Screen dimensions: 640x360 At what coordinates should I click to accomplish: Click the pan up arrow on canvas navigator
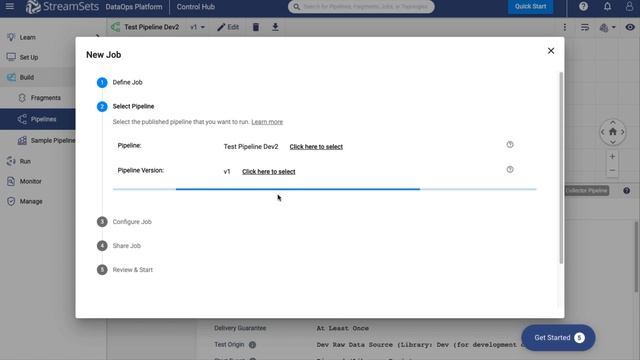pos(613,122)
